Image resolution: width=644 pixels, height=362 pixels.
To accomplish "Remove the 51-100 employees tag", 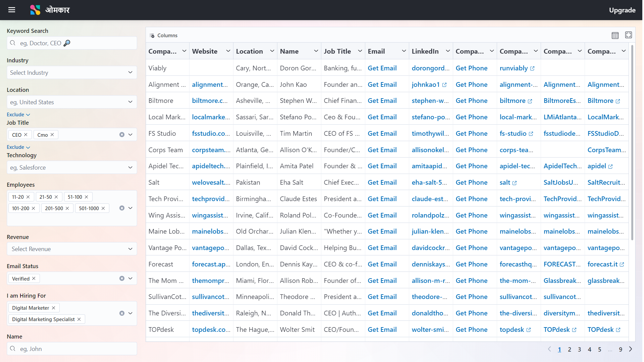I will coord(87,197).
